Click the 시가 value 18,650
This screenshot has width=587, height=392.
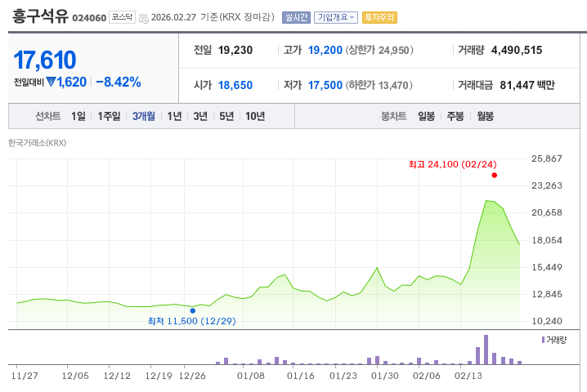(235, 85)
